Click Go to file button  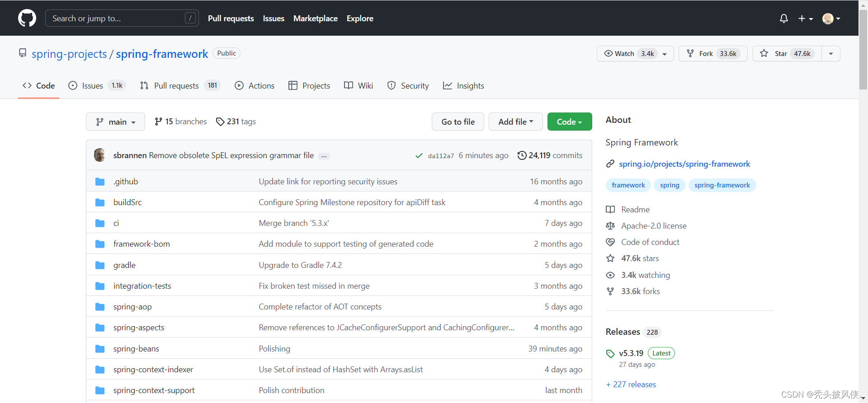pyautogui.click(x=458, y=122)
